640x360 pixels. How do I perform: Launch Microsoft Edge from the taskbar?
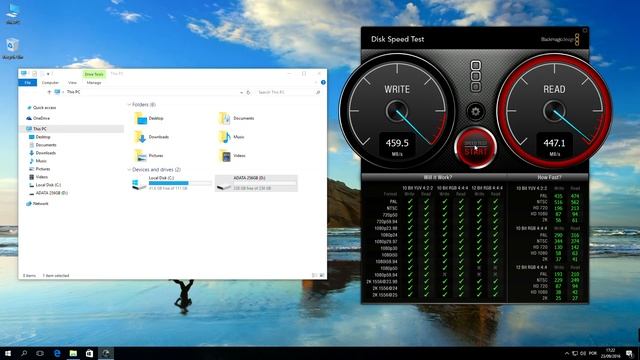click(x=57, y=353)
